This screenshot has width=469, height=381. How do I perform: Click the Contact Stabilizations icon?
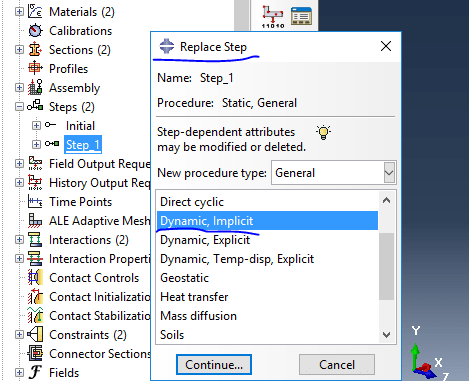tap(35, 315)
